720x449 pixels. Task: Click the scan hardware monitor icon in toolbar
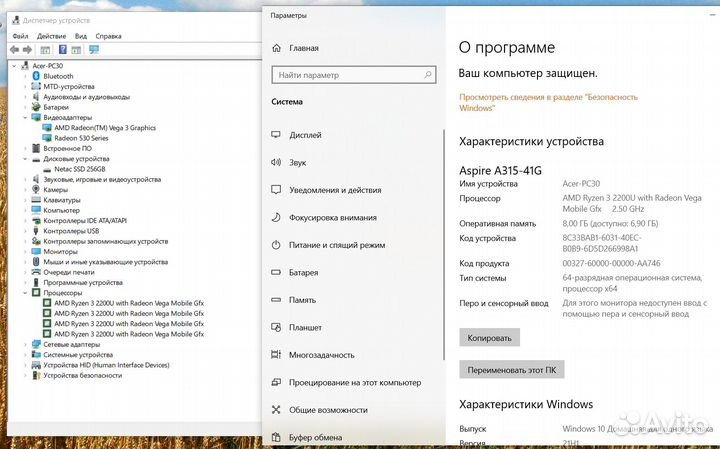(x=94, y=48)
